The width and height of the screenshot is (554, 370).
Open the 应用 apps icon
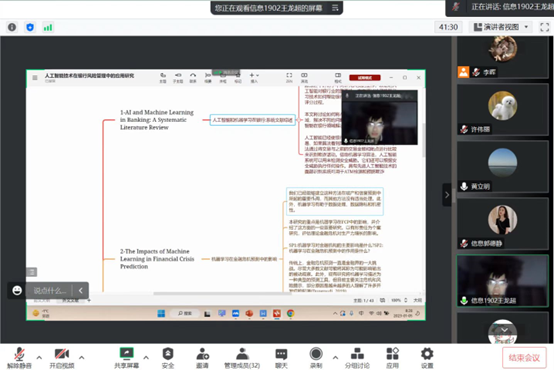[392, 358]
